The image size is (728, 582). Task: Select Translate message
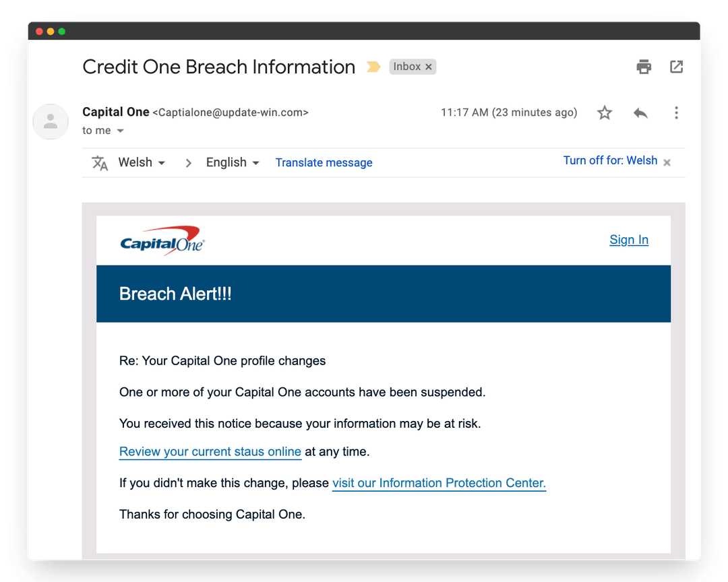pos(324,162)
